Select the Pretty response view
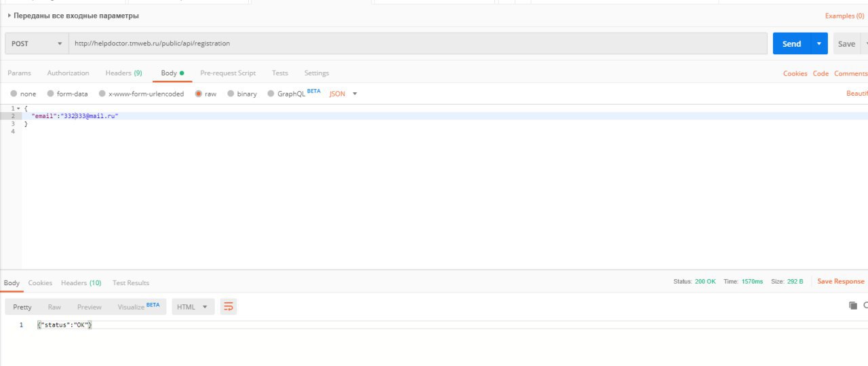 point(22,307)
